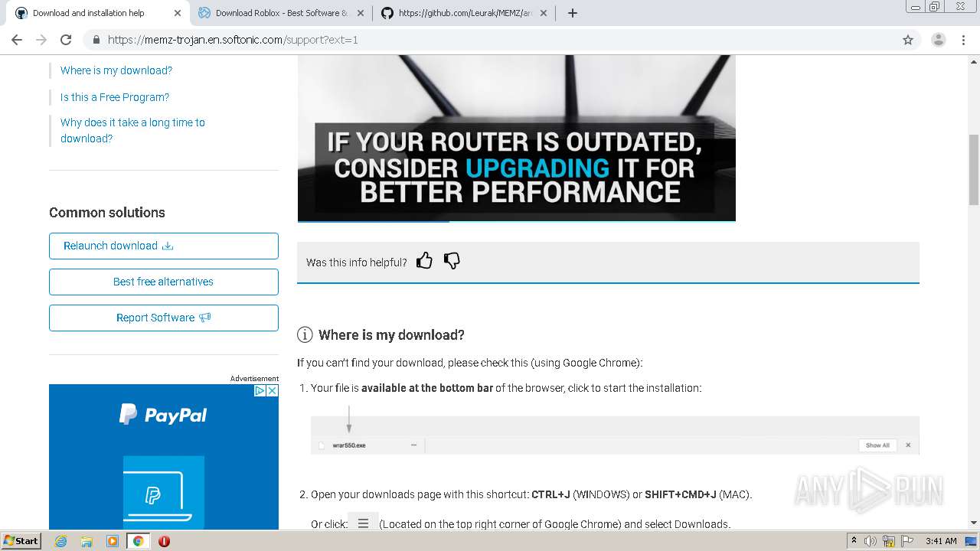Switch to the Download Roblox tab
The height and width of the screenshot is (551, 980).
[281, 13]
